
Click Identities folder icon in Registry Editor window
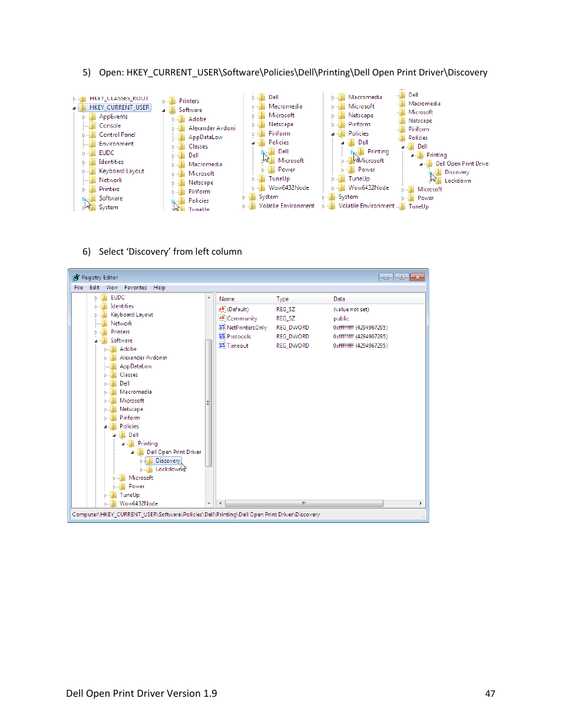[x=104, y=306]
